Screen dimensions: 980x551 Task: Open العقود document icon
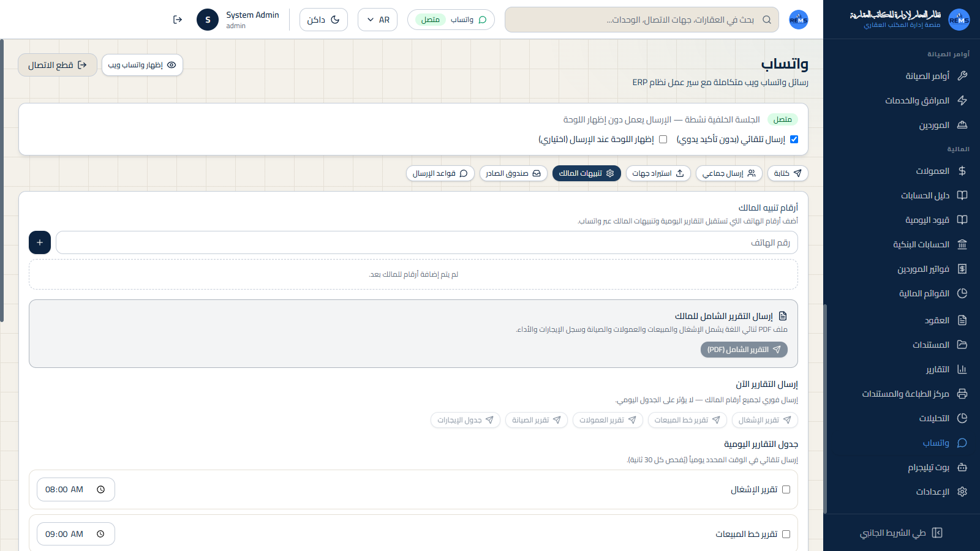962,320
